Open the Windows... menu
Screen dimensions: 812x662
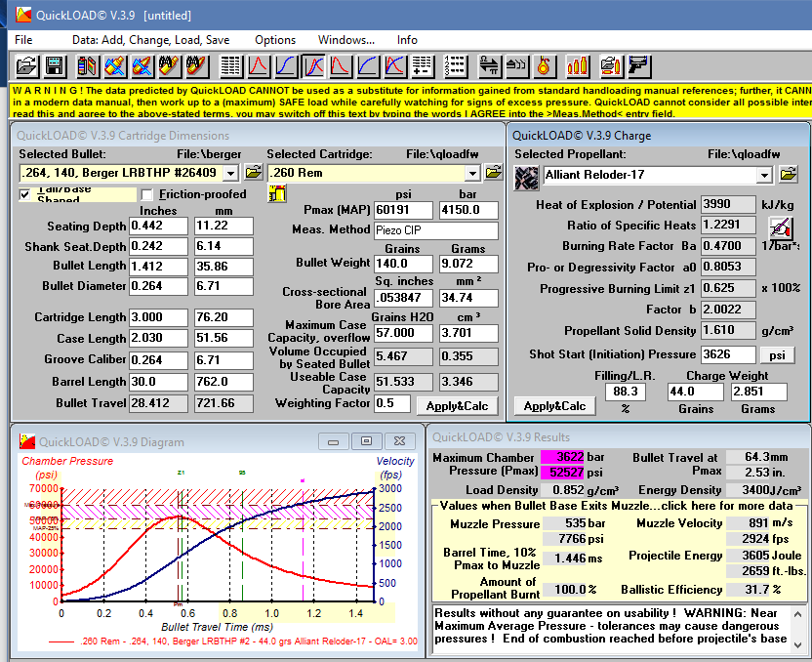[345, 40]
